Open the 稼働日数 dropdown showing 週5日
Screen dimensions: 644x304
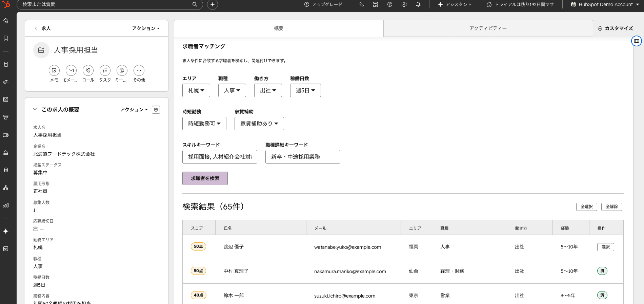(305, 90)
